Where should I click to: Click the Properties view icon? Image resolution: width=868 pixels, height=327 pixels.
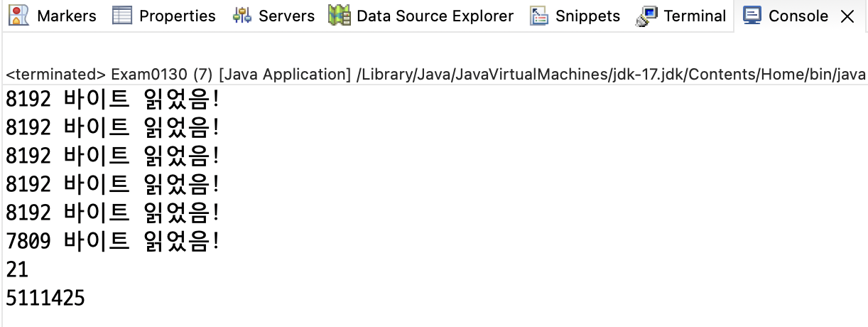tap(123, 15)
